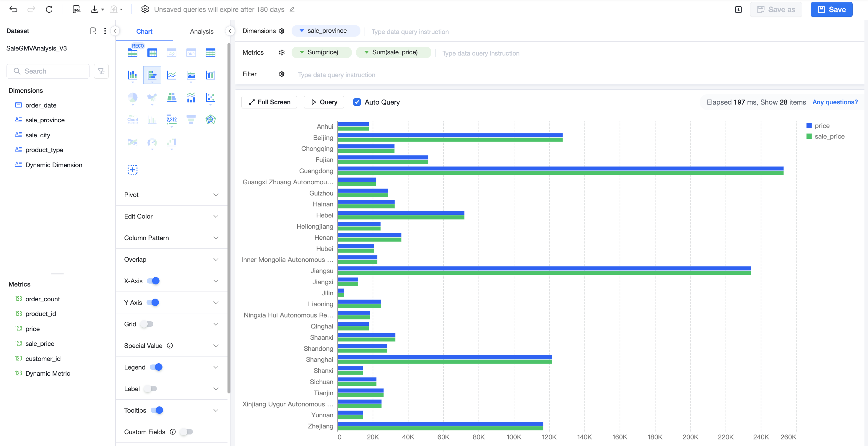
Task: Focus the dataset Search field
Action: 48,71
